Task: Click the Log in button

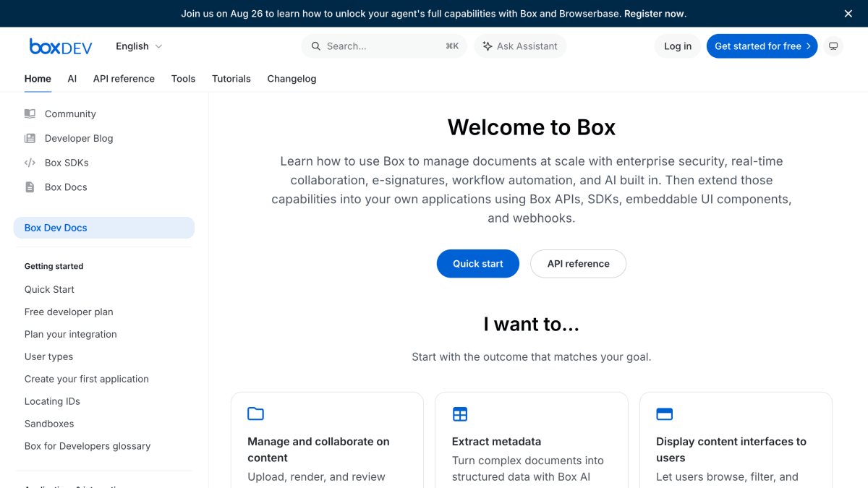Action: pyautogui.click(x=678, y=46)
